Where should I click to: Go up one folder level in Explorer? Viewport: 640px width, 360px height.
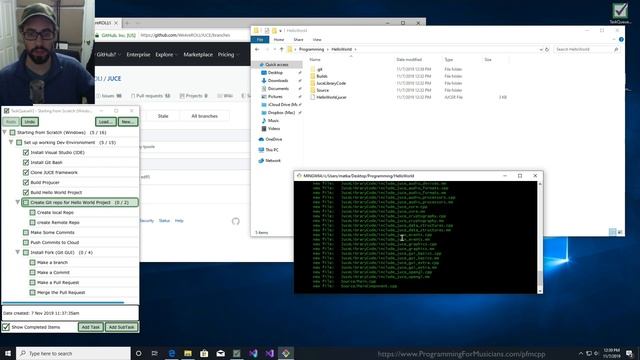(x=281, y=49)
